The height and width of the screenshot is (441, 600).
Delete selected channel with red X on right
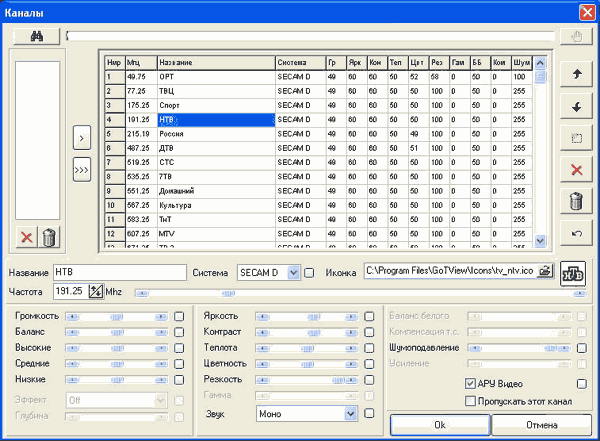(x=576, y=170)
